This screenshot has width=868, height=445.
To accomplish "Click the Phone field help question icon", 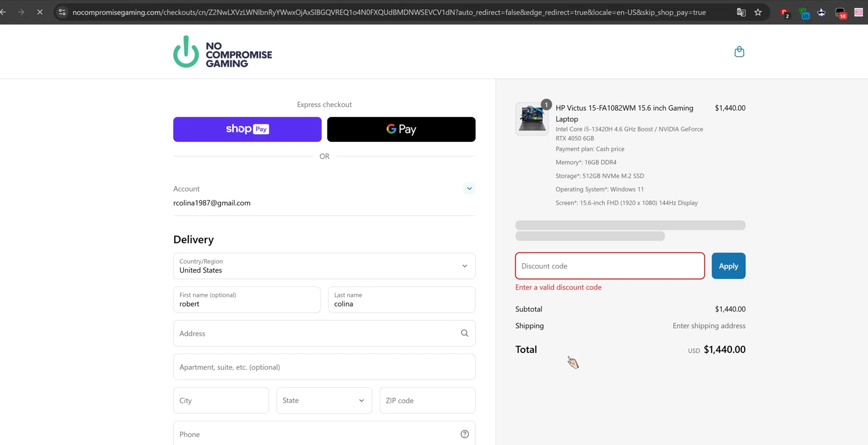I will point(465,434).
